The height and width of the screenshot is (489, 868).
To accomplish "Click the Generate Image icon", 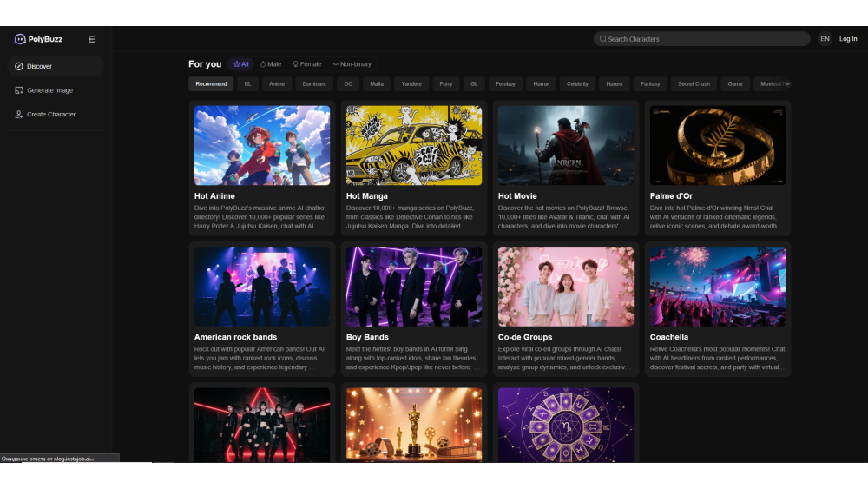I will tap(19, 90).
